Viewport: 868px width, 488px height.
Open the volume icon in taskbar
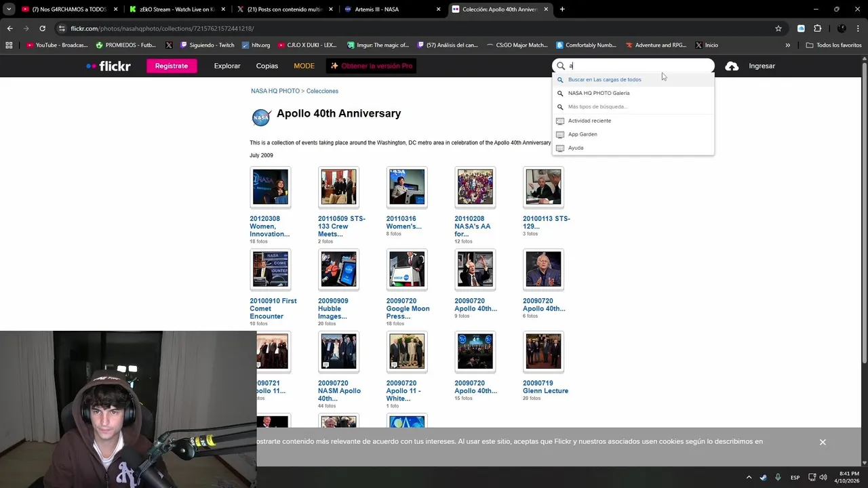pos(823,477)
